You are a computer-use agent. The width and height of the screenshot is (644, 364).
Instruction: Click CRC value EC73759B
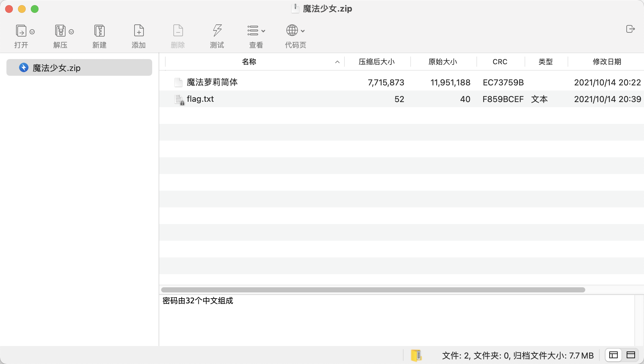(x=503, y=82)
